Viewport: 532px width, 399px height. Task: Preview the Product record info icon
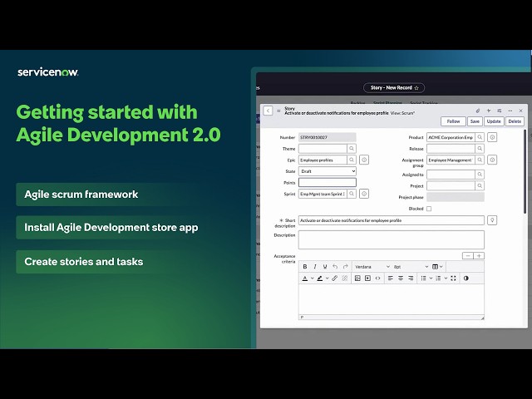tap(492, 137)
